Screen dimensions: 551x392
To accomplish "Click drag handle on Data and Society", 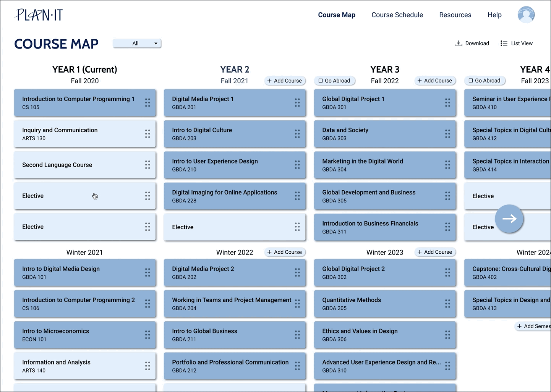I will (447, 134).
